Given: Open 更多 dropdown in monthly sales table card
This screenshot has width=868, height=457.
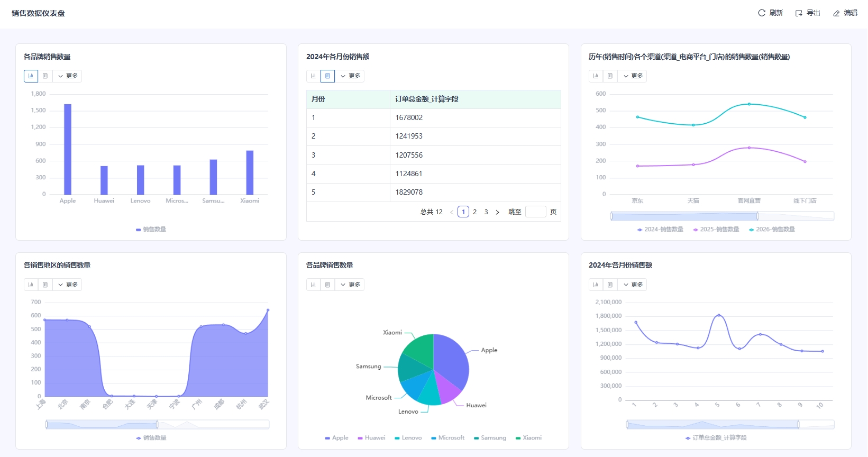Looking at the screenshot, I should (x=350, y=76).
